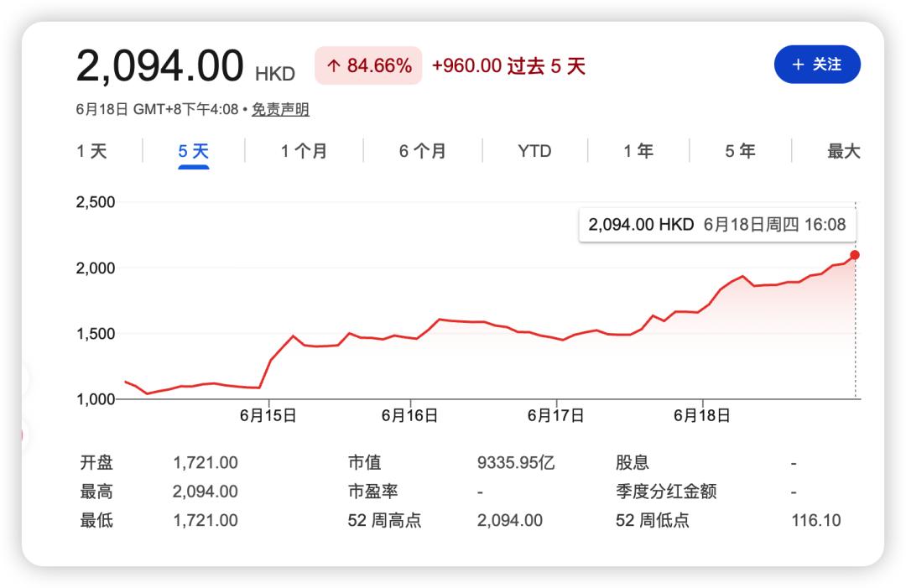The width and height of the screenshot is (906, 588).
Task: Click the blue 关注 follow button
Action: [817, 64]
